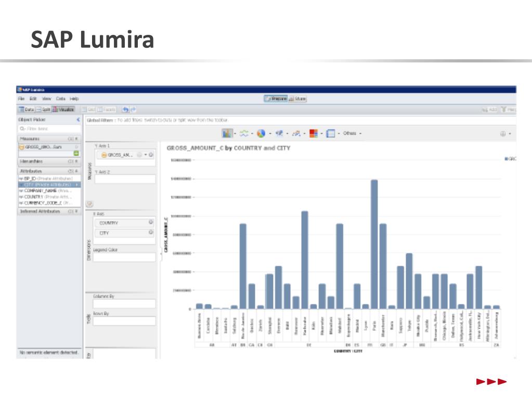532x399 pixels.
Task: Select the Share mode button
Action: pyautogui.click(x=297, y=99)
